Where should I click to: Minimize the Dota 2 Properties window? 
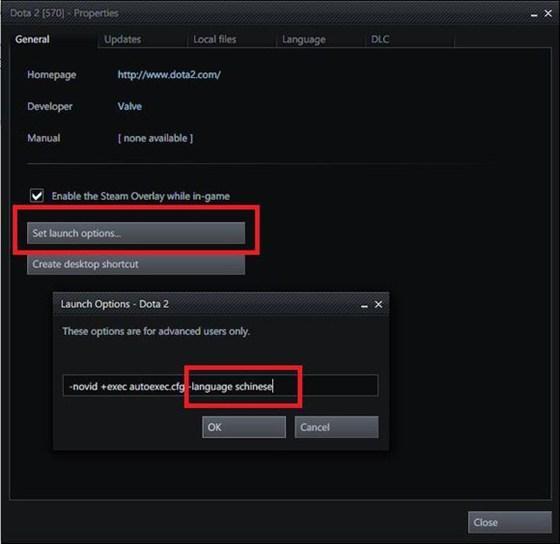(534, 14)
